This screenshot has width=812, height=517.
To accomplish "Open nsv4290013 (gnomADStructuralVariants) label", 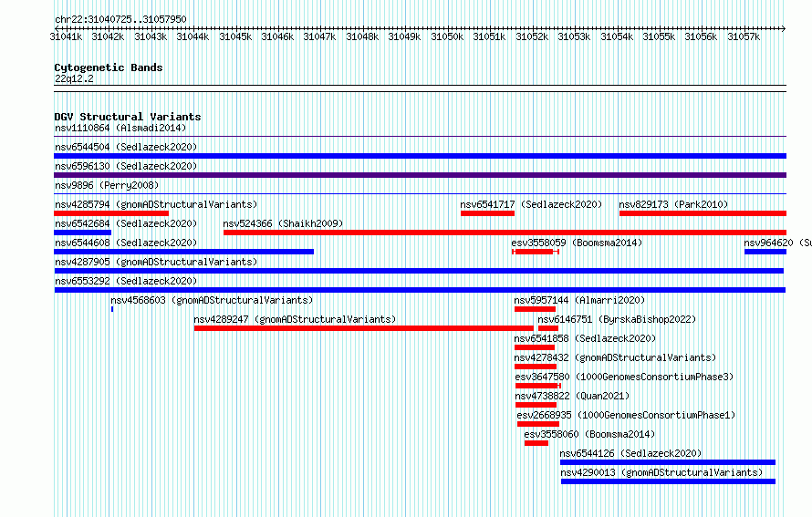I will click(661, 472).
